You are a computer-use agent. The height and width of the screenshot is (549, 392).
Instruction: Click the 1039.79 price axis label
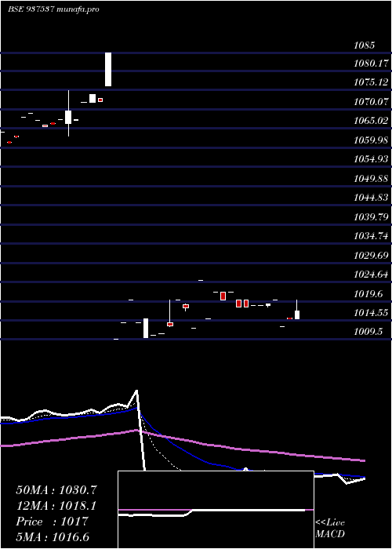372,217
